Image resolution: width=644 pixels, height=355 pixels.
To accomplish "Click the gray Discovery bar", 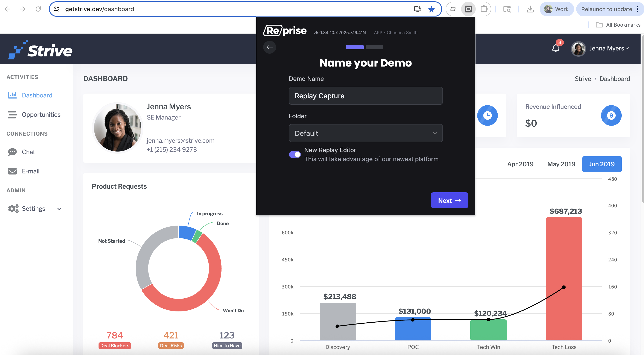I will click(338, 321).
